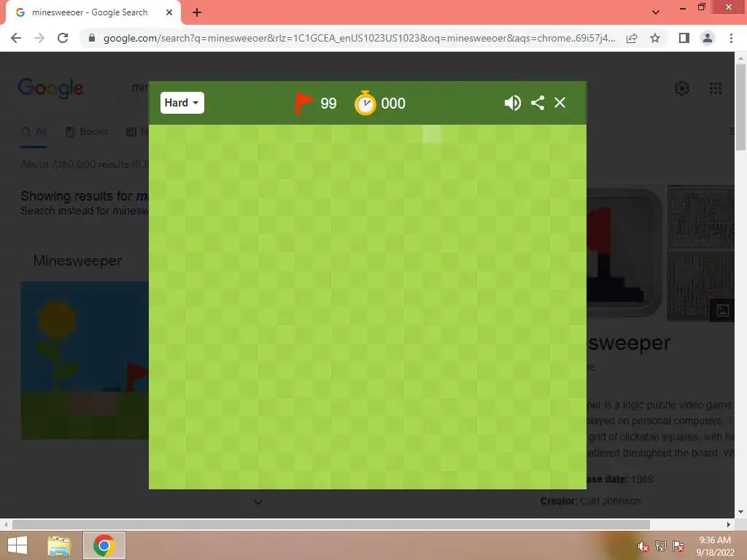Image resolution: width=747 pixels, height=560 pixels.
Task: Open a new browser tab
Action: [197, 12]
